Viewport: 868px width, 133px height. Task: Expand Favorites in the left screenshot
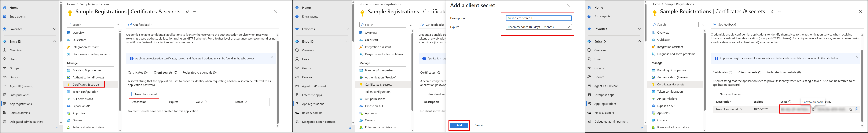(55, 29)
